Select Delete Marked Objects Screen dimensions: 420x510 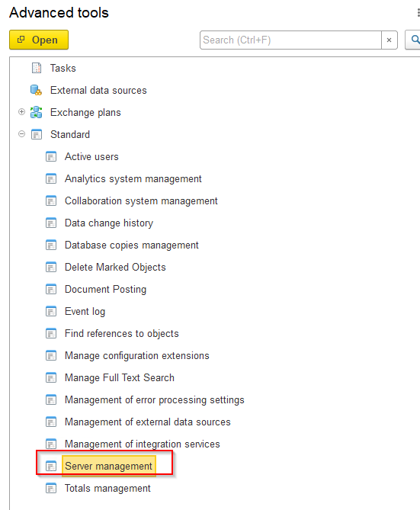[115, 267]
